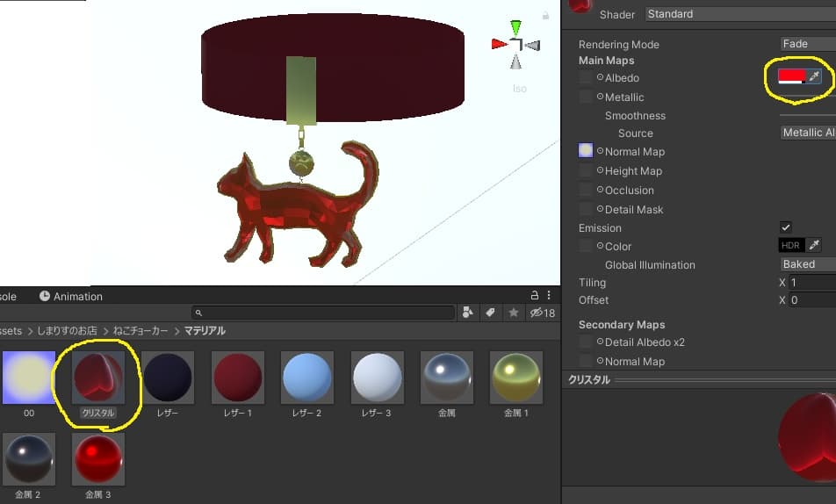836x504 pixels.
Task: Click the green Y axis of scene gizmo
Action: pos(515,28)
